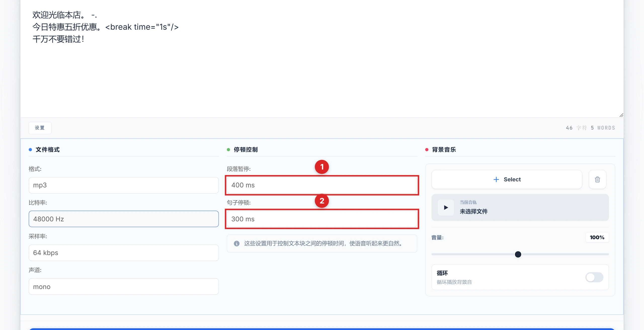Click the 未选择文件 track label
The image size is (644, 330).
tap(474, 212)
